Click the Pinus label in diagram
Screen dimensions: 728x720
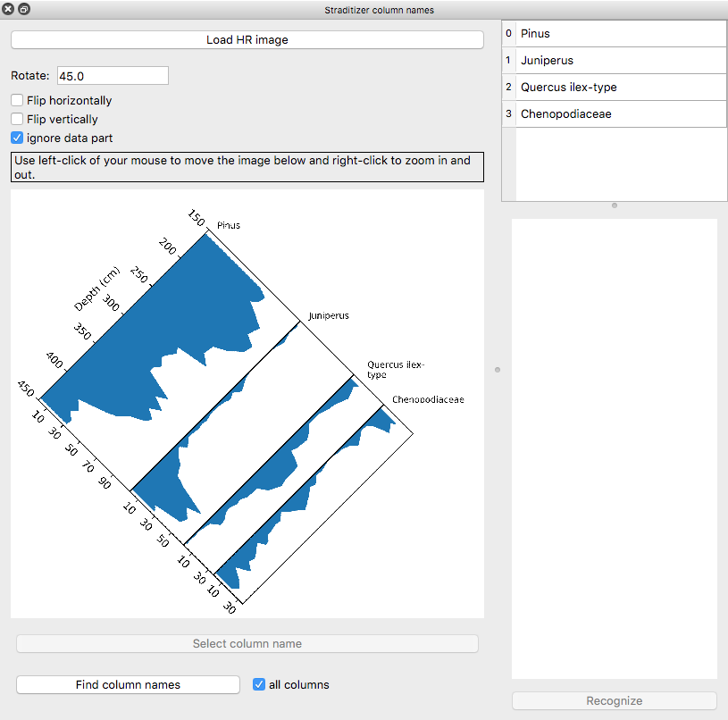point(229,226)
